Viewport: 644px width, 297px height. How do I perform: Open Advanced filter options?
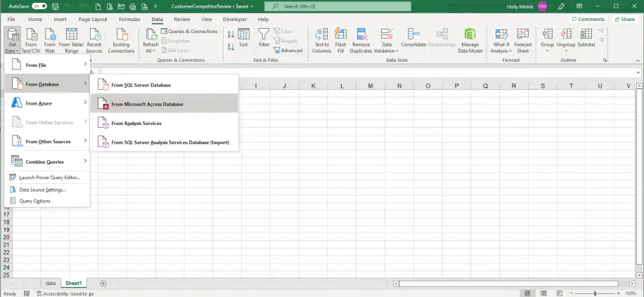pos(288,51)
